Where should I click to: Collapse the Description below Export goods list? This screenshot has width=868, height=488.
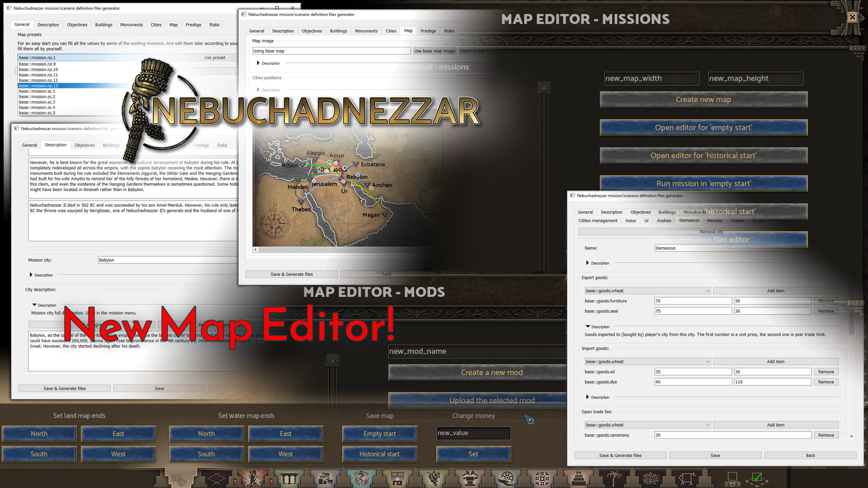point(597,327)
